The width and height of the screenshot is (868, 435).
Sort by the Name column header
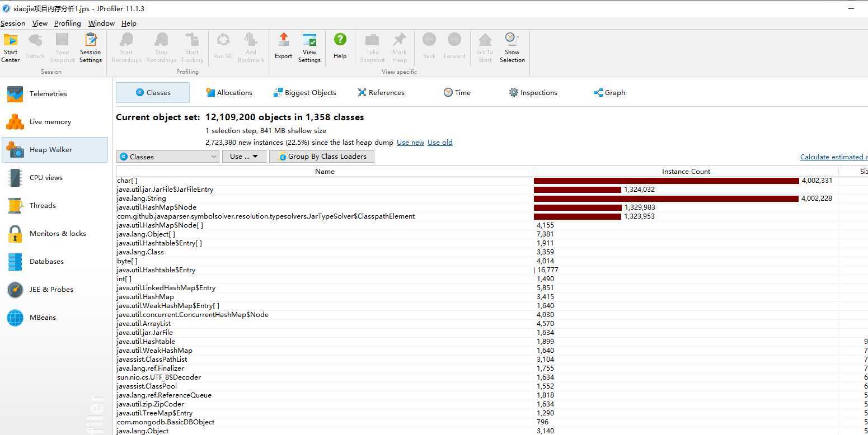coord(325,172)
